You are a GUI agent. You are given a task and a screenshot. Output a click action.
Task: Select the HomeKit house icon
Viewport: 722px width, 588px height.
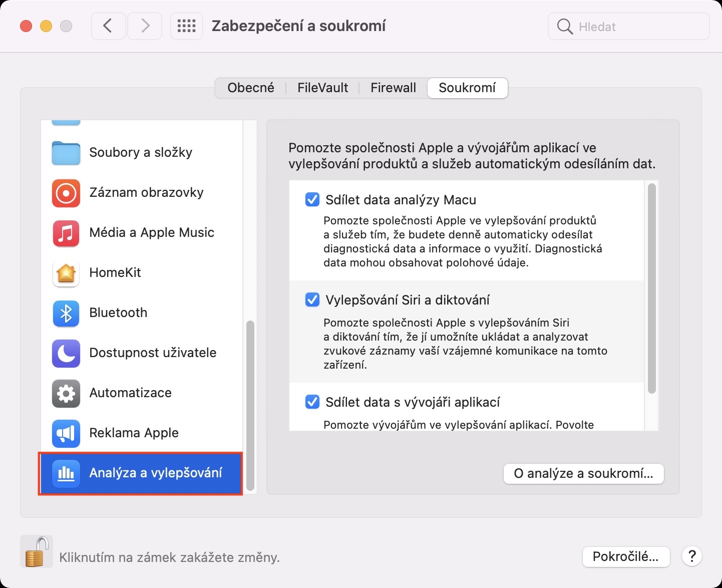pyautogui.click(x=66, y=273)
